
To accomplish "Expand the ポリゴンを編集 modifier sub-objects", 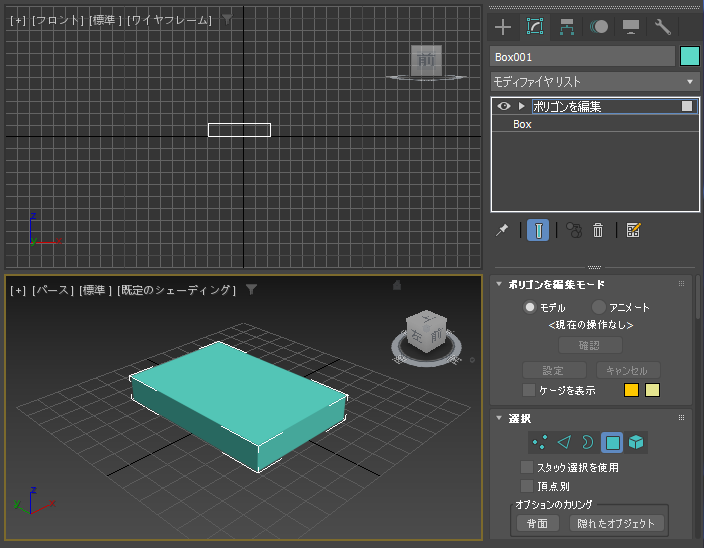I will click(521, 106).
